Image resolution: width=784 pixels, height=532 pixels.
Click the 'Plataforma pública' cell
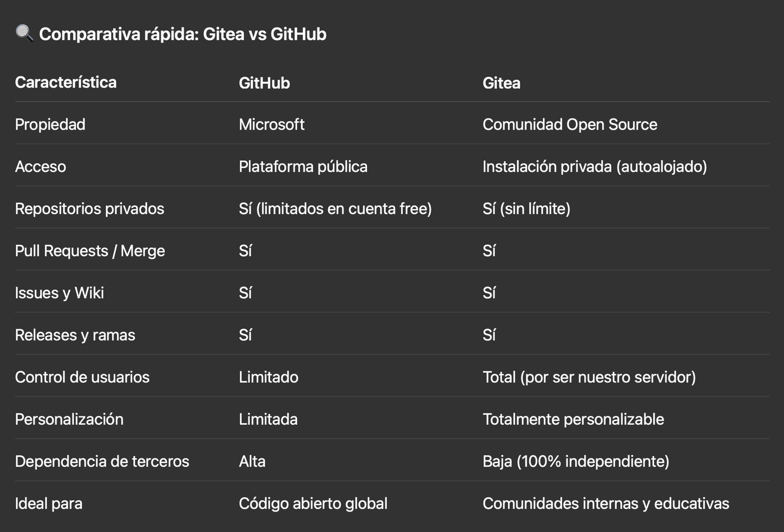(303, 167)
